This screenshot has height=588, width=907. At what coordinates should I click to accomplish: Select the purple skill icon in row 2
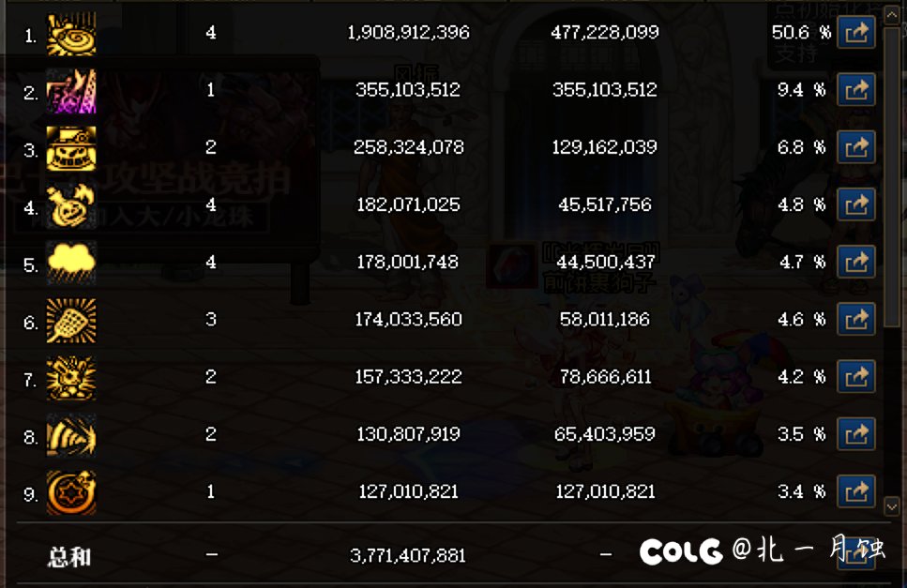(71, 92)
